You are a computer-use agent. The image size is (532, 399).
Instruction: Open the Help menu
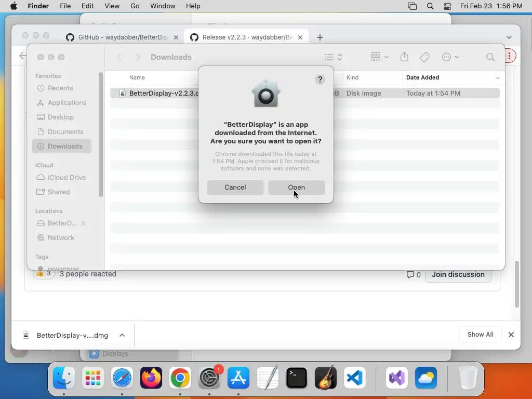tap(193, 6)
